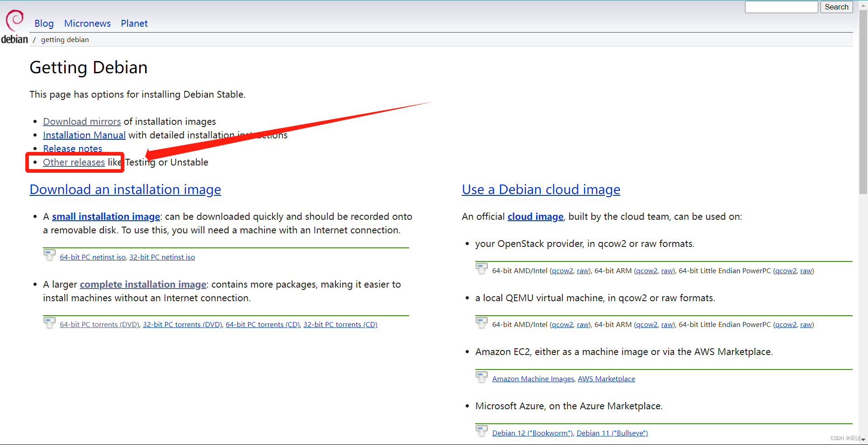868x445 pixels.
Task: Click the Search button
Action: 836,7
